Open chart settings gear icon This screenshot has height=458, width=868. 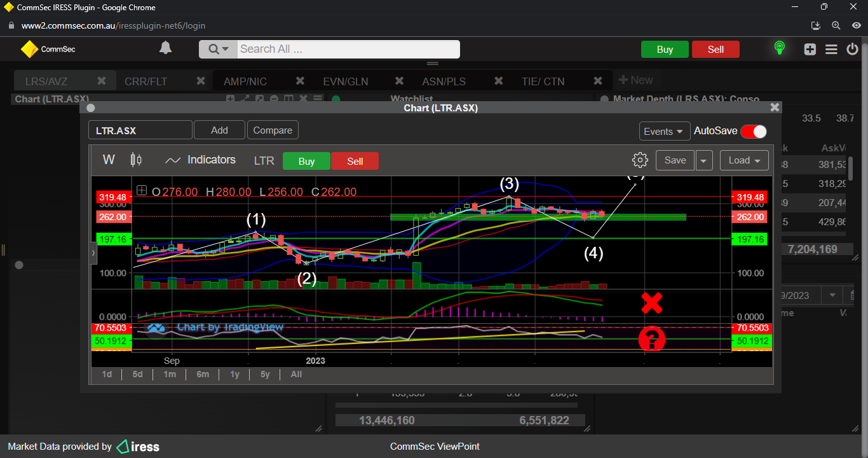click(x=640, y=160)
